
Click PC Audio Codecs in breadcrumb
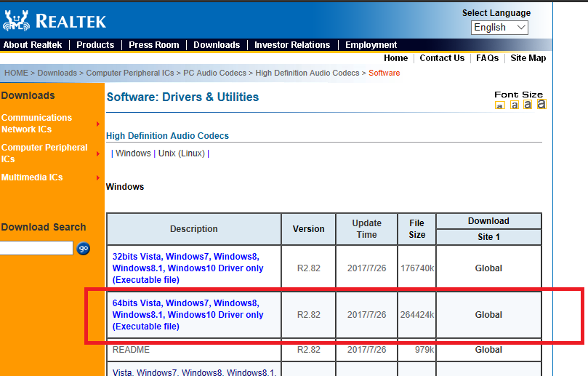point(214,73)
